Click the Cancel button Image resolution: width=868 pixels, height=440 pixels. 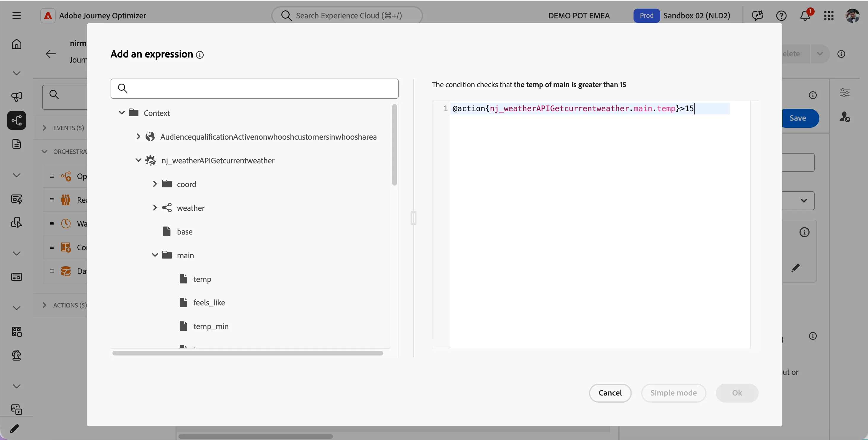[610, 393]
